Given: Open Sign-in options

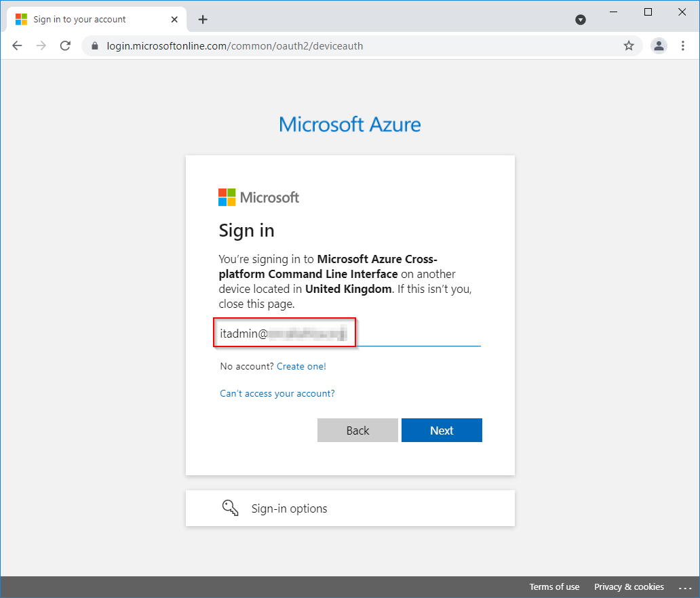Looking at the screenshot, I should [x=350, y=509].
